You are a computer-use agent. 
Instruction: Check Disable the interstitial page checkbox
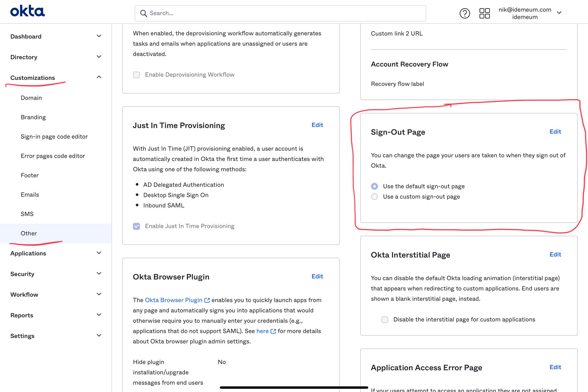385,319
